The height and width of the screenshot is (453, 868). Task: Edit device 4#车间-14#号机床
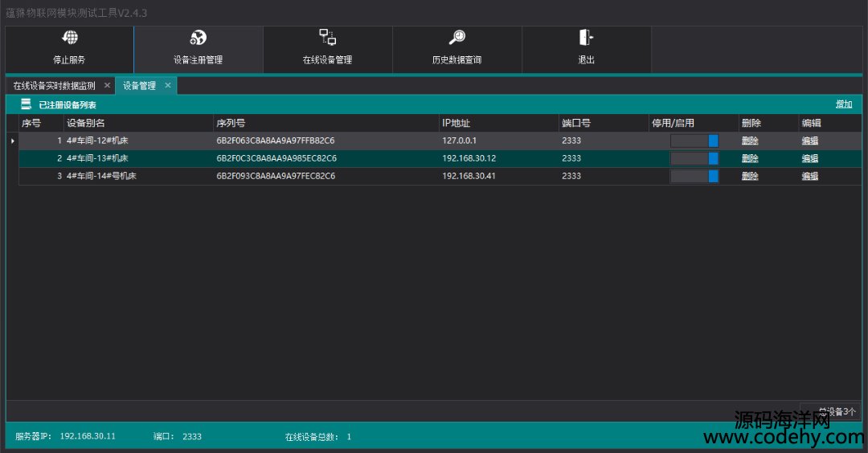tap(810, 176)
